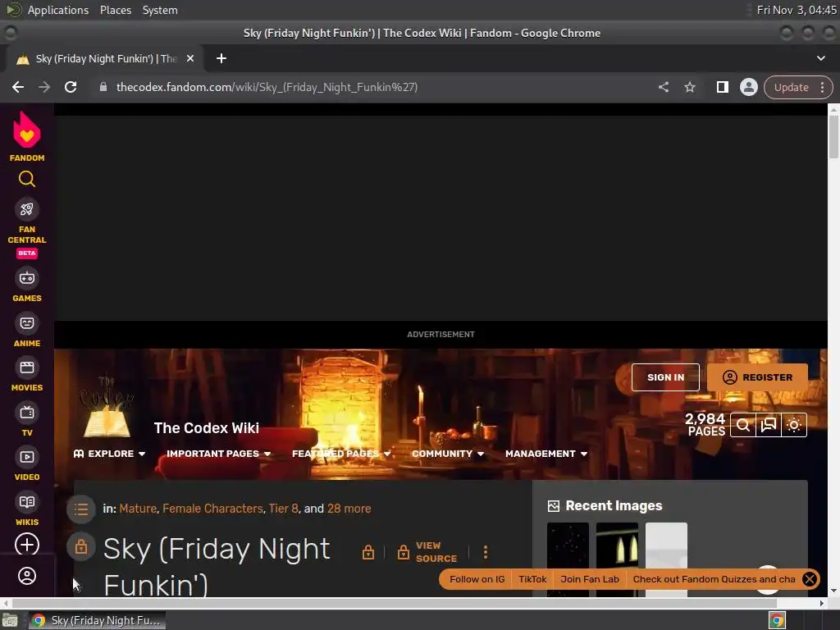Open the Wikis book icon

coord(27,502)
